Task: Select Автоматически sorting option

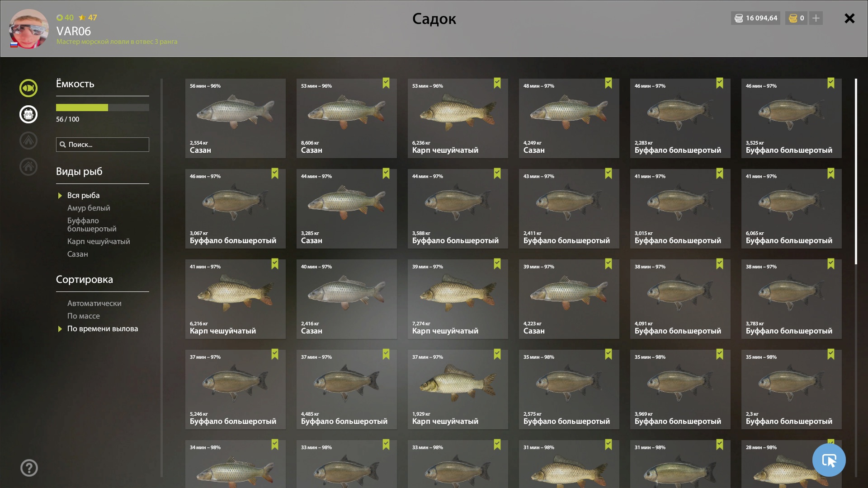Action: pyautogui.click(x=94, y=303)
